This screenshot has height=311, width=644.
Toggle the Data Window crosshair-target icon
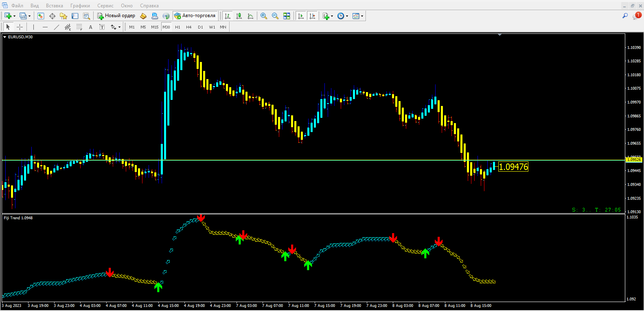tap(52, 16)
